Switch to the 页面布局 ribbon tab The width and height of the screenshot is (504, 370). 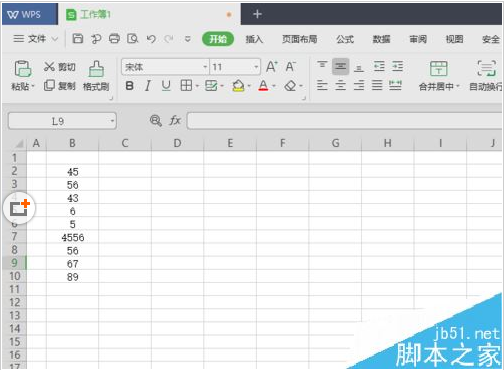click(x=299, y=39)
